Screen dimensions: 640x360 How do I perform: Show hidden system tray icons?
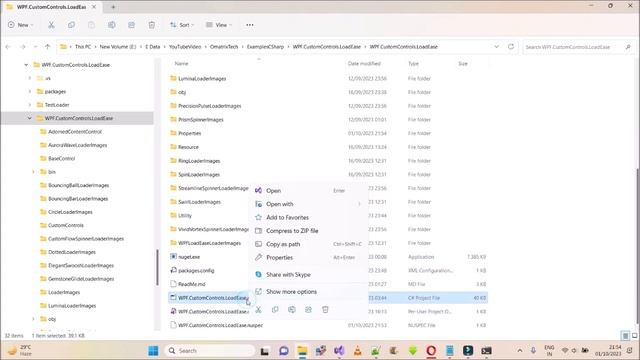(520, 351)
